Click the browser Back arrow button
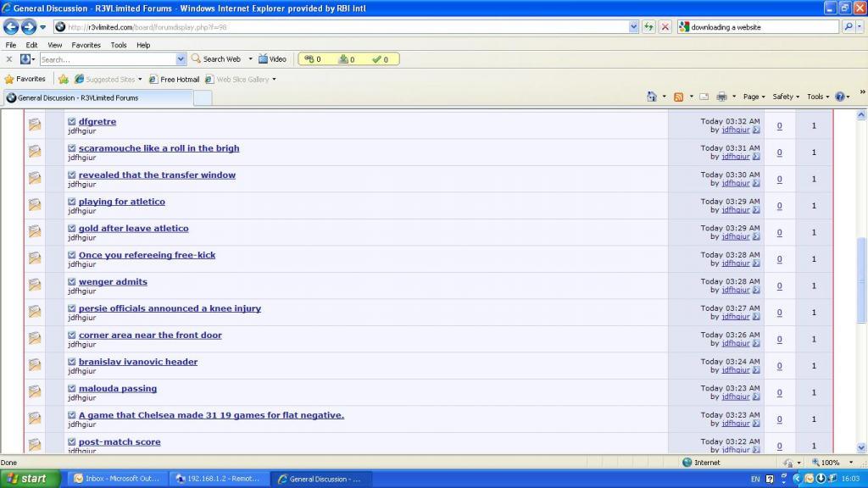The width and height of the screenshot is (868, 488). tap(12, 27)
